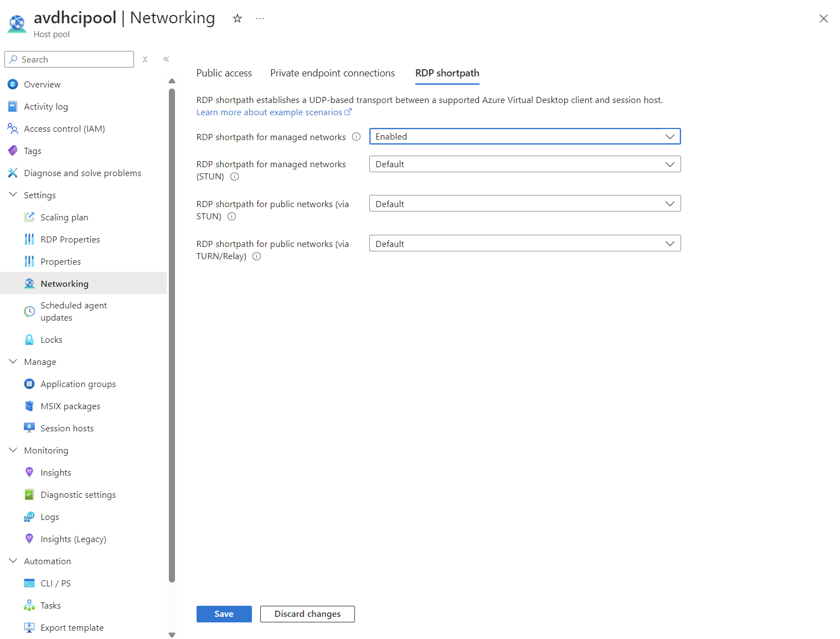Show info for RDP shortpath managed networks
Screen dimensions: 840x639
coord(357,137)
